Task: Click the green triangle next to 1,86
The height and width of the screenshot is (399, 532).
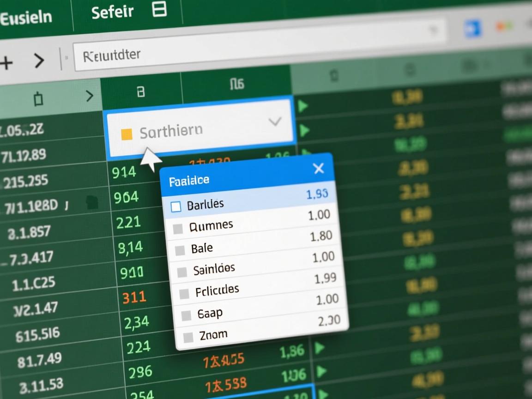Action: click(x=319, y=348)
